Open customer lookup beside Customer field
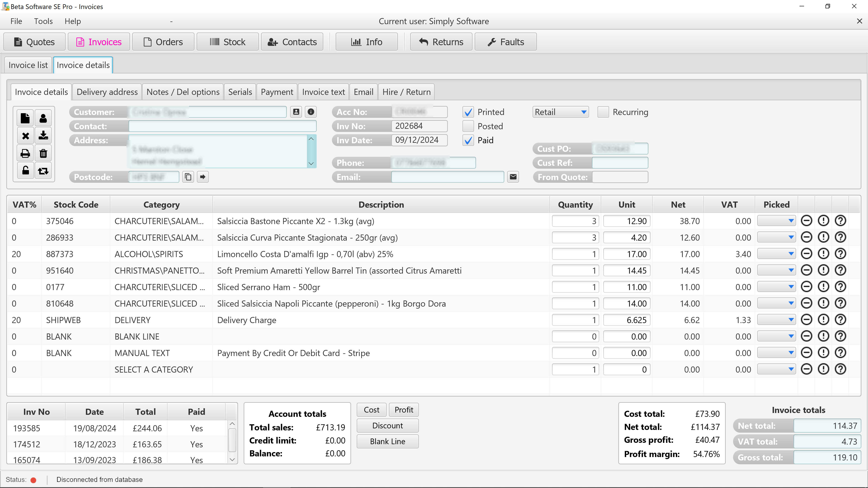 [296, 112]
